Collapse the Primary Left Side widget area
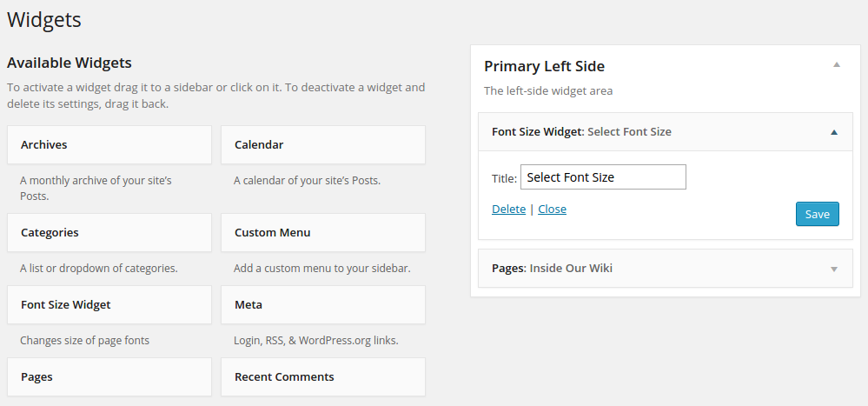This screenshot has height=406, width=868. click(836, 65)
